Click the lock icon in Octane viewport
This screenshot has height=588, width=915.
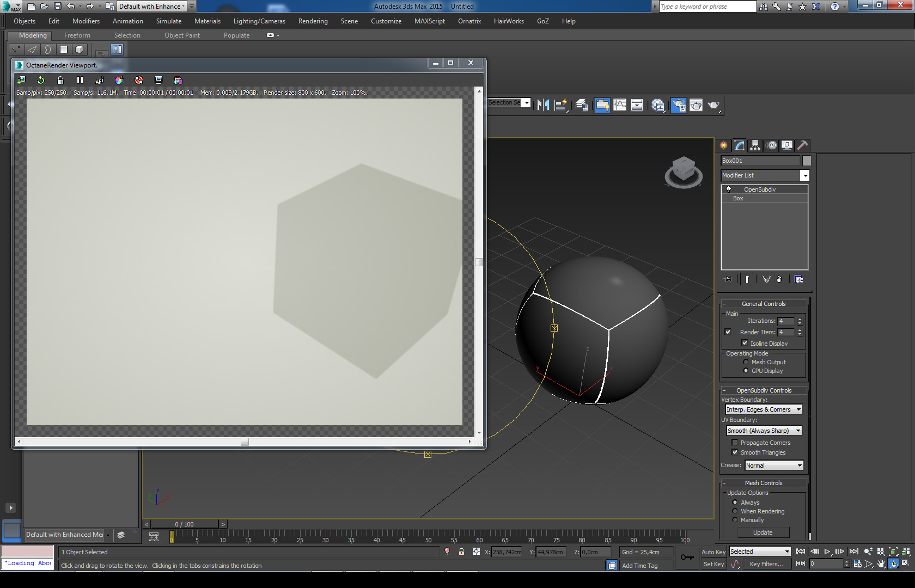[60, 80]
